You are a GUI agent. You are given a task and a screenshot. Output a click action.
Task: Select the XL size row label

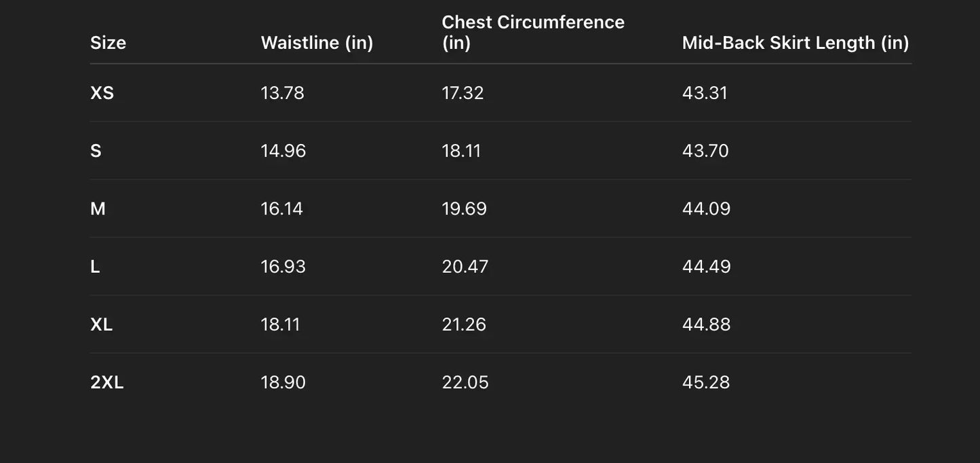point(102,325)
